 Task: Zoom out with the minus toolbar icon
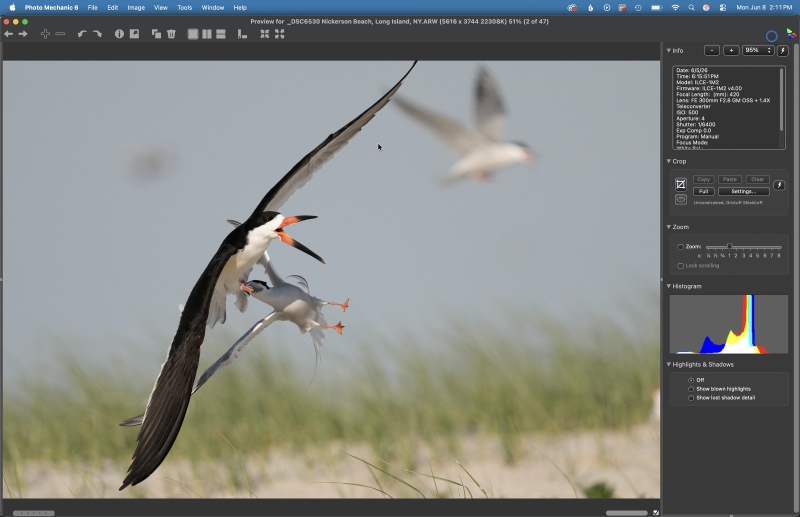point(60,34)
